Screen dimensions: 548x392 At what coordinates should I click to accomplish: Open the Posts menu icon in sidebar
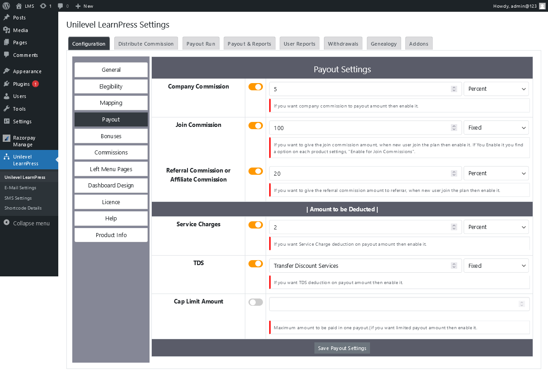pyautogui.click(x=7, y=17)
